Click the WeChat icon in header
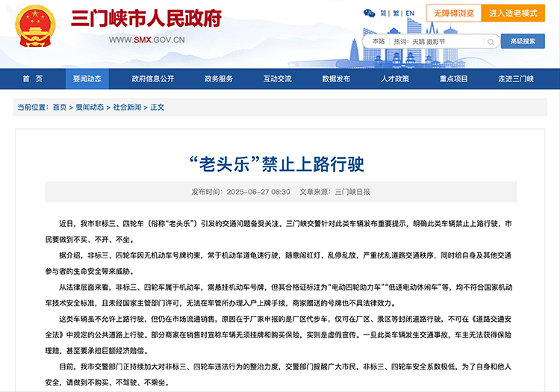 370,13
